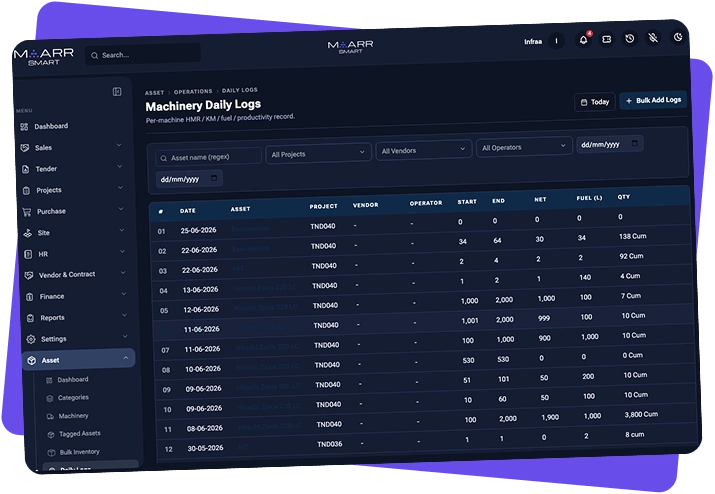Click the user avatar 'I' circle
The height and width of the screenshot is (494, 715).
[x=556, y=41]
